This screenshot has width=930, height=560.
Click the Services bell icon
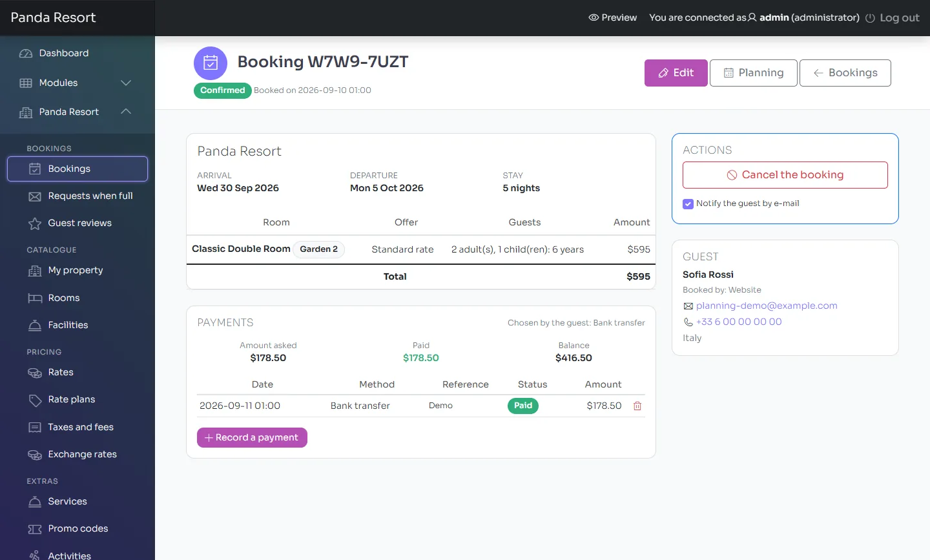tap(35, 502)
